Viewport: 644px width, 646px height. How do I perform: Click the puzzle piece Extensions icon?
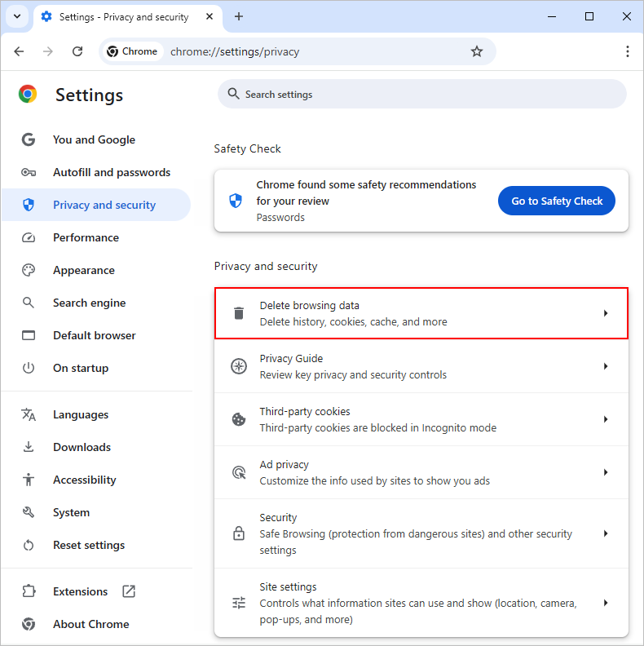[x=29, y=591]
